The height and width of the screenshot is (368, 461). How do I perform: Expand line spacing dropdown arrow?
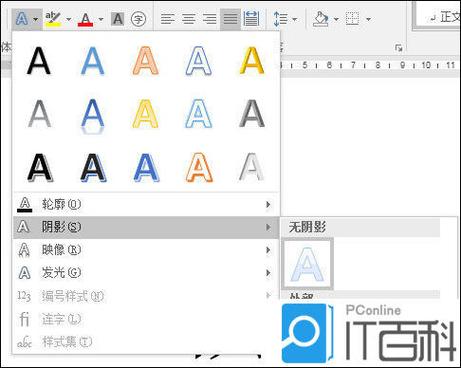[295, 19]
